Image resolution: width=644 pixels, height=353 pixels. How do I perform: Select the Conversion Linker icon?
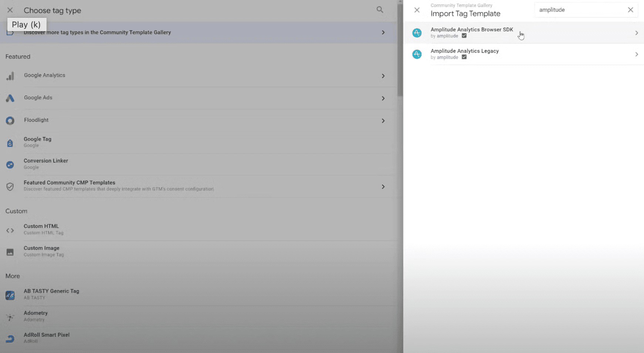coord(10,165)
